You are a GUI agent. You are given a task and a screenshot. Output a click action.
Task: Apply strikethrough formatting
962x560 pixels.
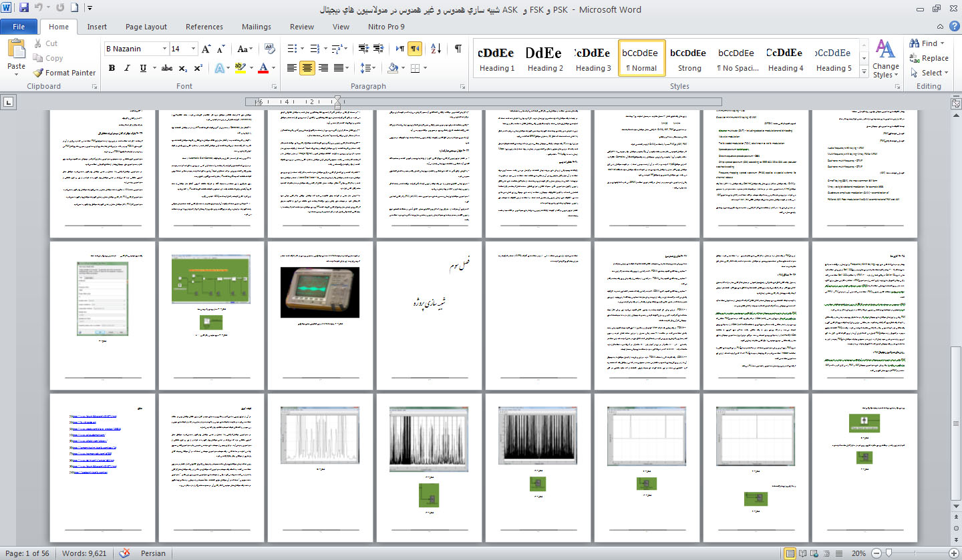pos(167,68)
